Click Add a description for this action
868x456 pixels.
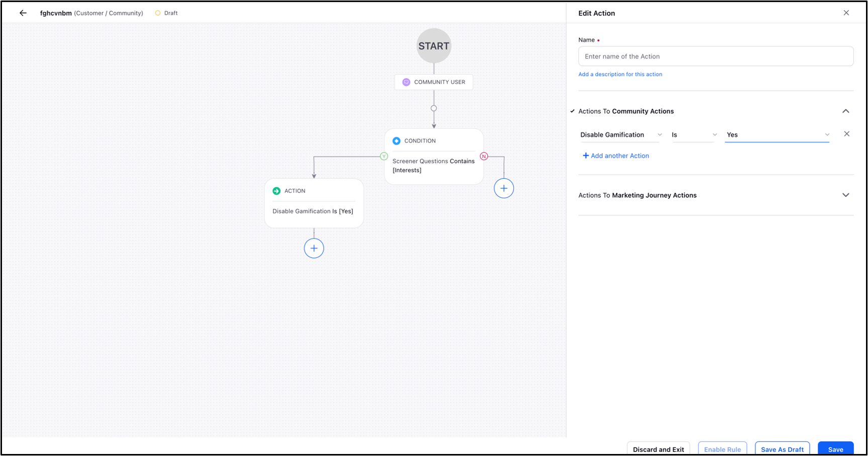coord(620,74)
